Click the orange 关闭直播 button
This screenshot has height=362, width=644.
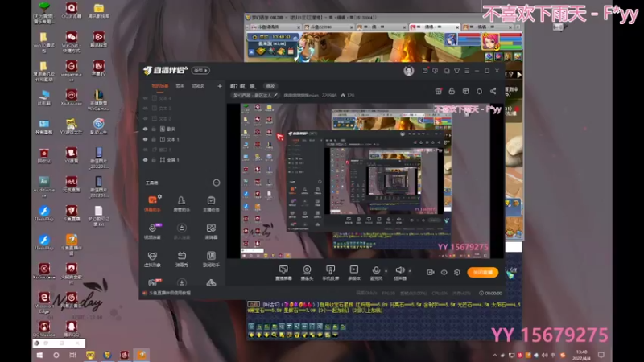click(x=482, y=272)
